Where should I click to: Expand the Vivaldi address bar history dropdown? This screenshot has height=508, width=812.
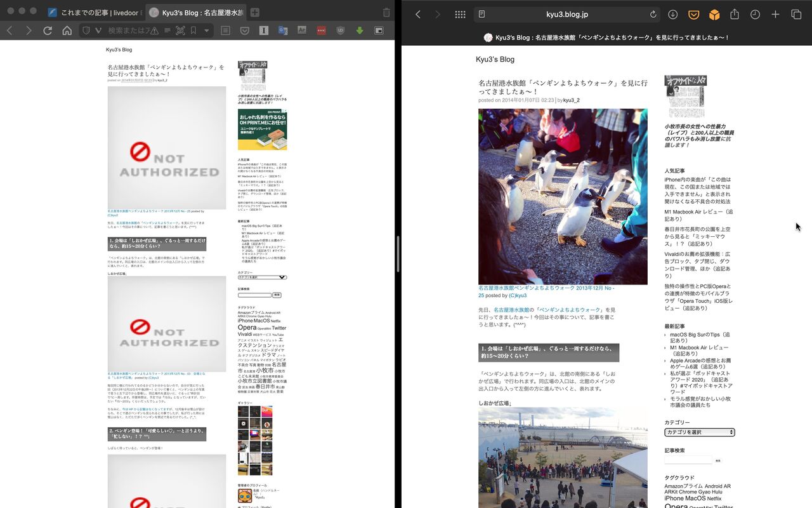(206, 30)
